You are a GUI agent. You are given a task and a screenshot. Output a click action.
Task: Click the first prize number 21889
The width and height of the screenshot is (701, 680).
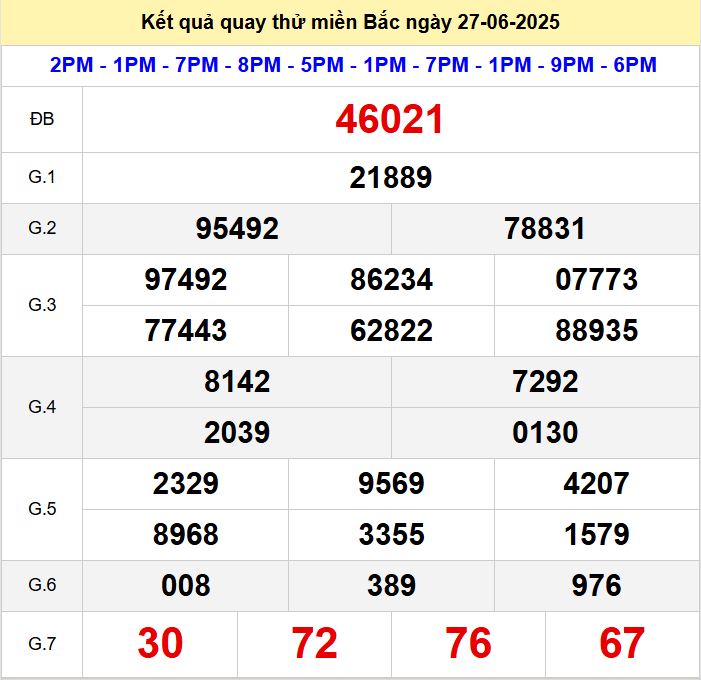[x=391, y=177]
